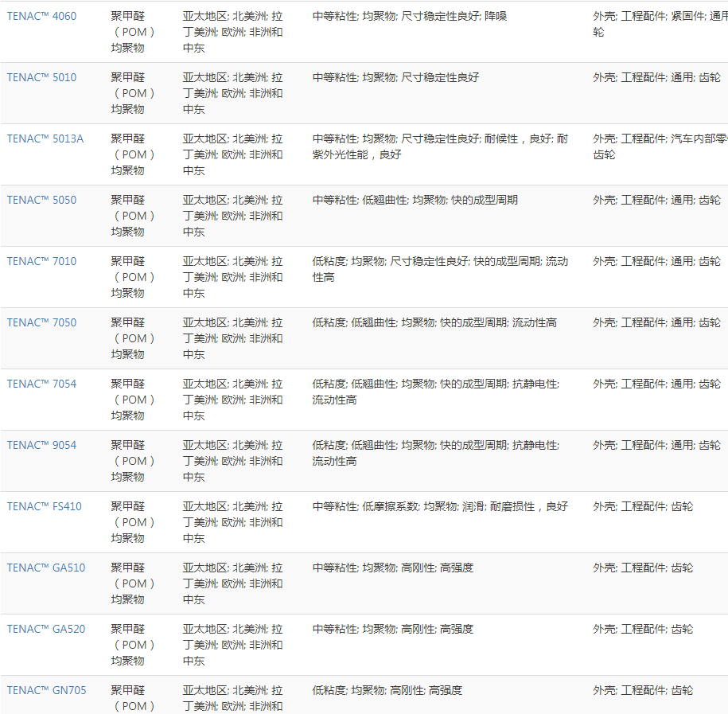Click the 紧固件 applications cell for 4060
The height and width of the screenshot is (714, 728).
[660, 24]
